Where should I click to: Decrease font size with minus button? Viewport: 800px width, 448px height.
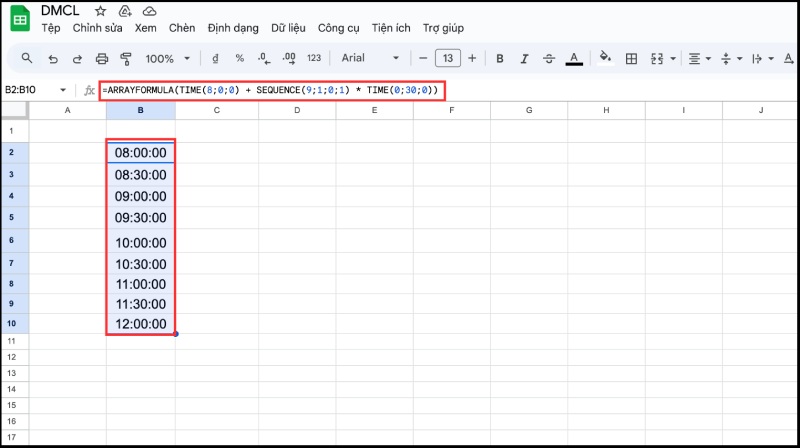pos(422,58)
